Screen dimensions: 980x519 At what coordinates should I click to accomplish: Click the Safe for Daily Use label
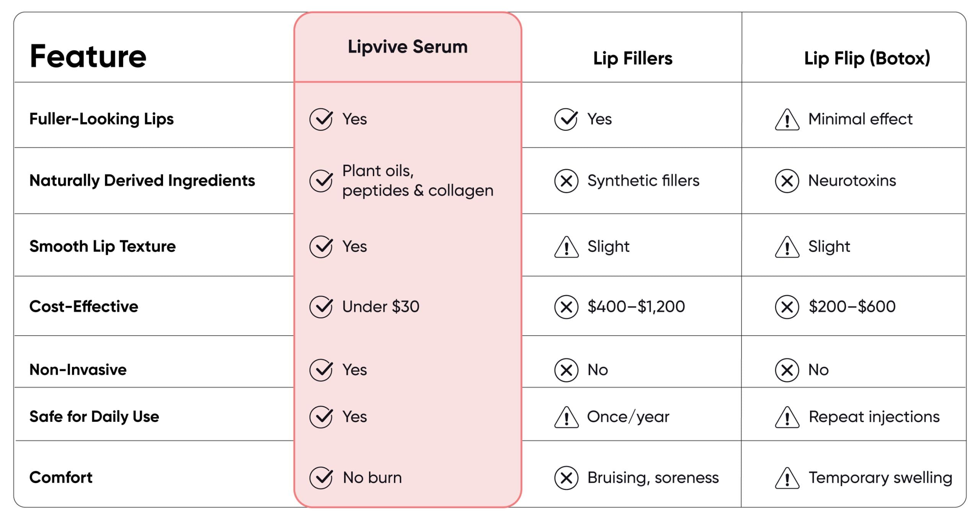(x=94, y=417)
